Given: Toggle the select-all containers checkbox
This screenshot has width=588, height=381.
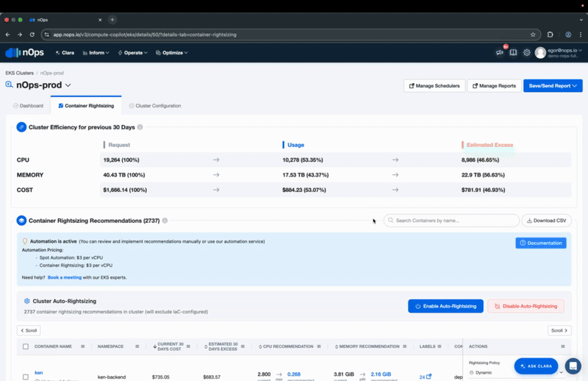Looking at the screenshot, I should tap(26, 346).
